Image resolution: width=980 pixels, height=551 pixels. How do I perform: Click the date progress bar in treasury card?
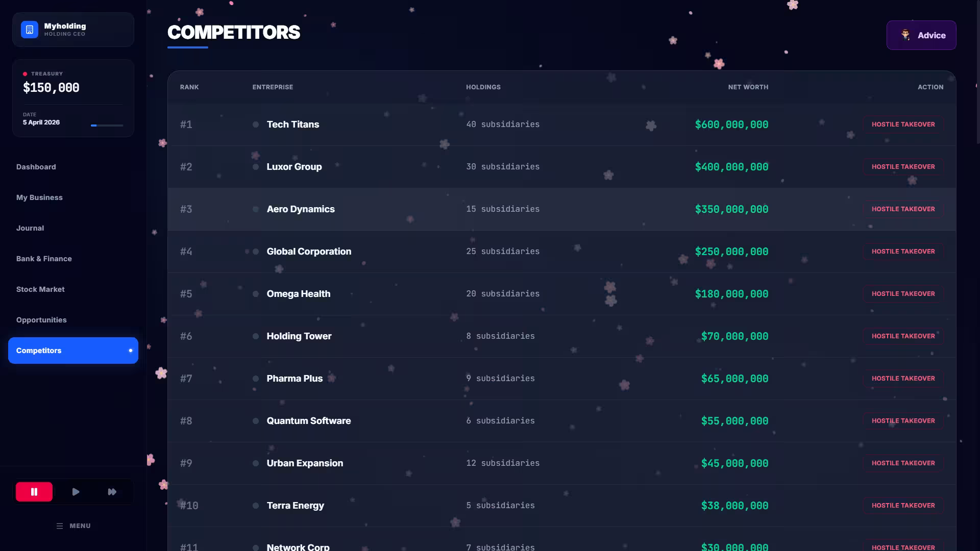(x=107, y=125)
